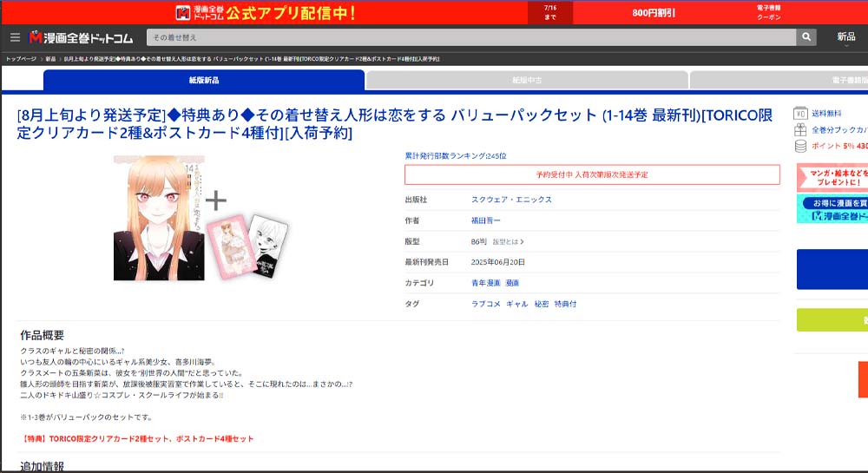868x473 pixels.
Task: Open the スクウェア・エニックス publisher link
Action: pyautogui.click(x=511, y=200)
